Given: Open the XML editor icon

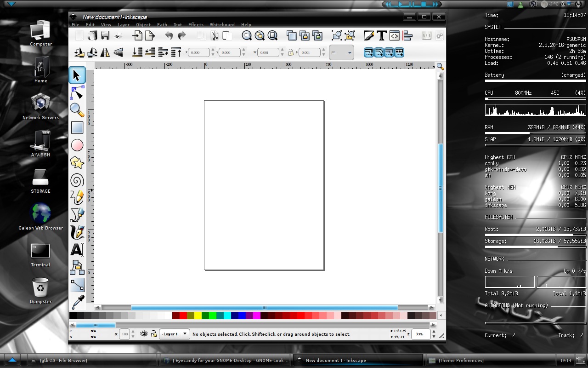Looking at the screenshot, I should pos(394,35).
